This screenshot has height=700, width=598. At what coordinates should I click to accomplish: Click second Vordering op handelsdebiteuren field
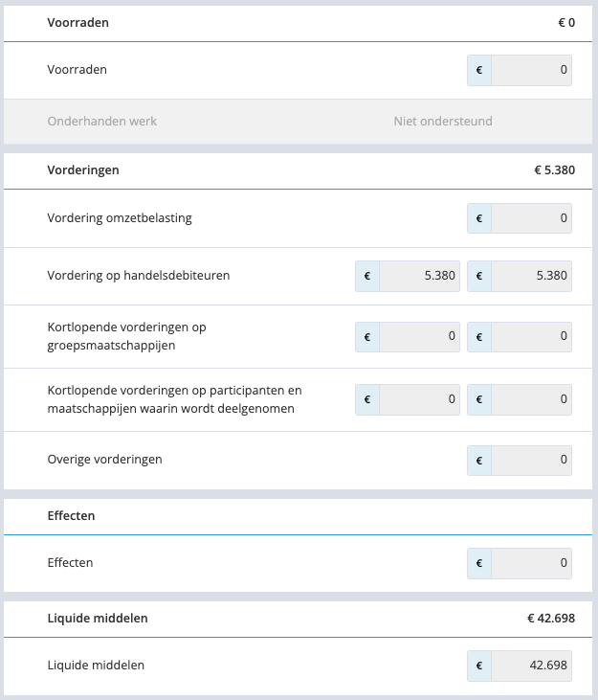(x=531, y=276)
